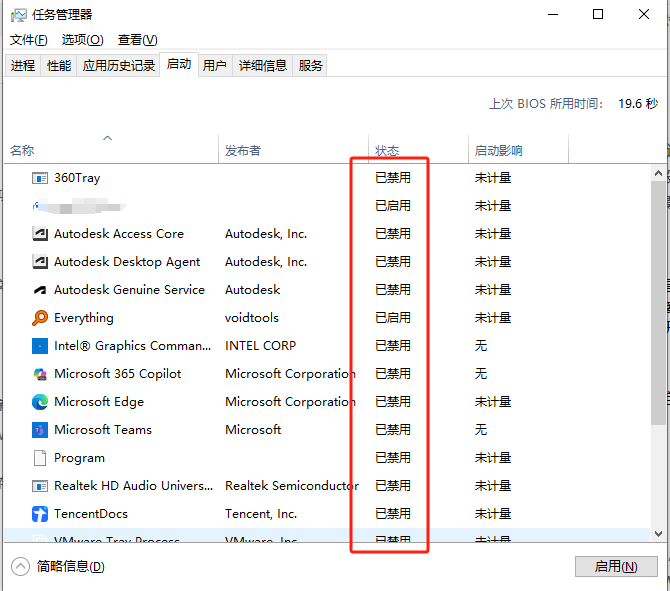Close the Task Manager window

point(644,15)
